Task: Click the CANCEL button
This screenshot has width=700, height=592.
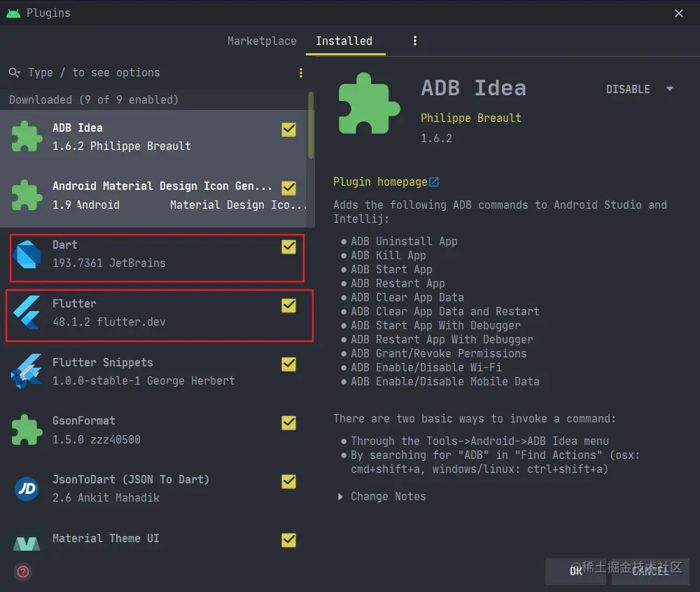Action: point(650,572)
